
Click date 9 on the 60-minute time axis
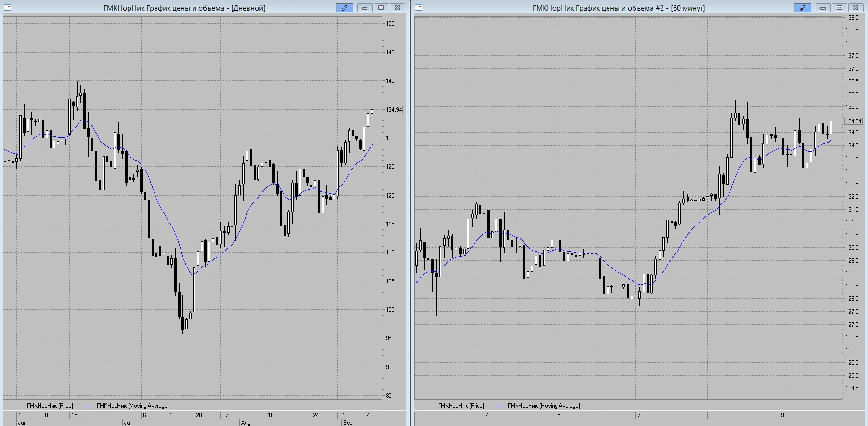(782, 415)
